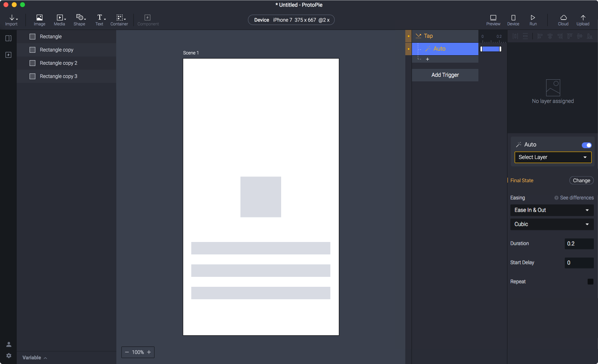Zoom out with the minus button

pos(127,352)
